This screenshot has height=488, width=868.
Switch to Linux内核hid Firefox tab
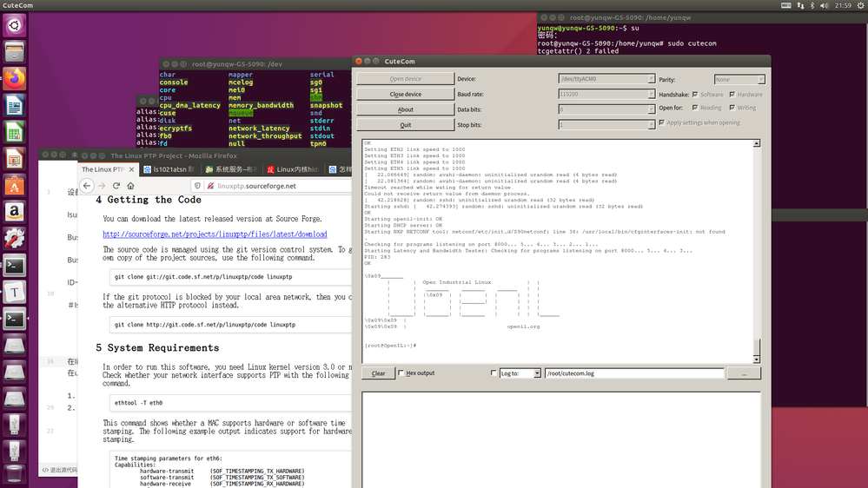[293, 169]
